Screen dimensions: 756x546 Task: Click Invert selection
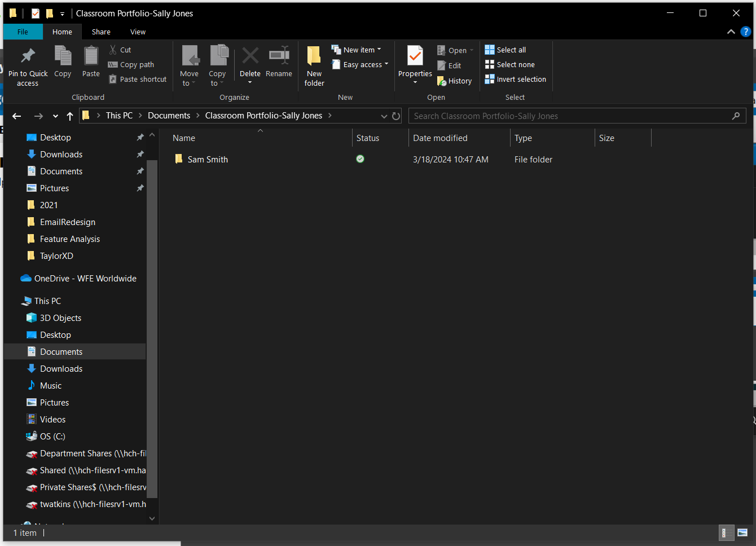(x=516, y=79)
